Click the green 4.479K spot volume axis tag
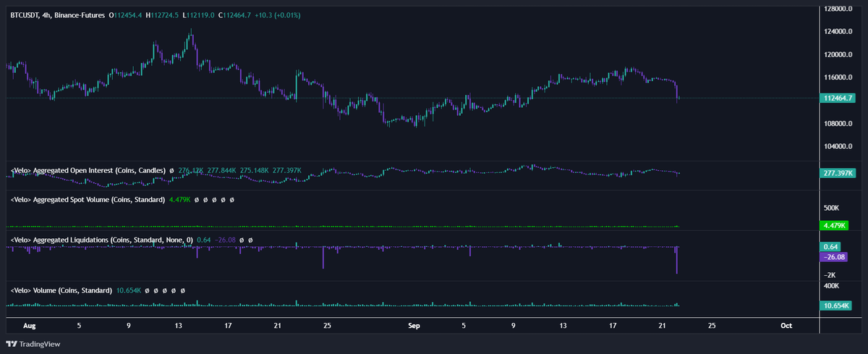The width and height of the screenshot is (868, 354). click(833, 226)
